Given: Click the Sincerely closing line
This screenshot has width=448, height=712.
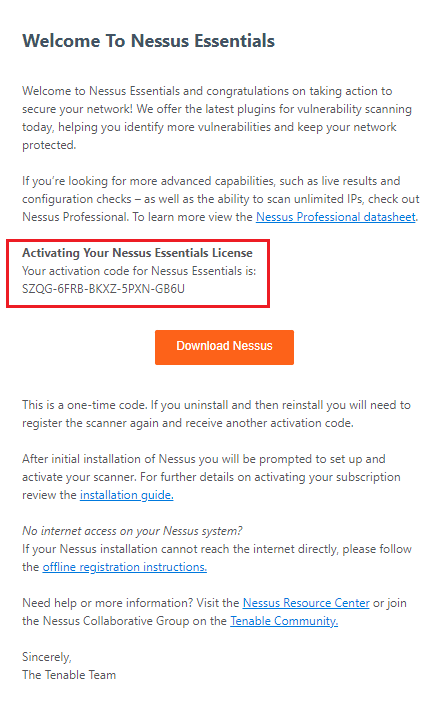Looking at the screenshot, I should [47, 657].
